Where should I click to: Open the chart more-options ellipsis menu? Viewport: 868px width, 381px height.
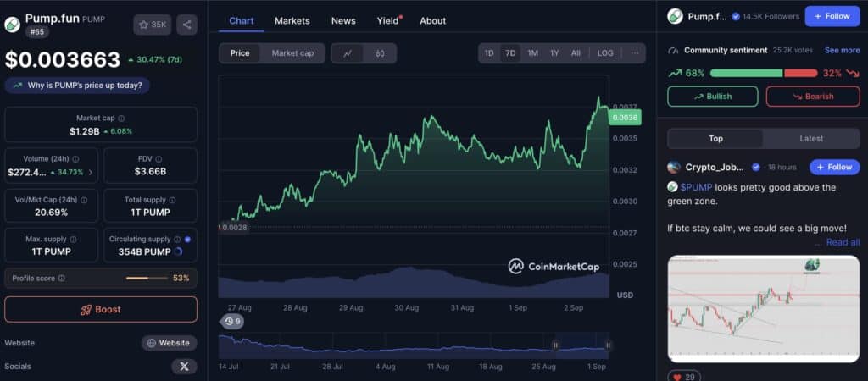(x=634, y=53)
